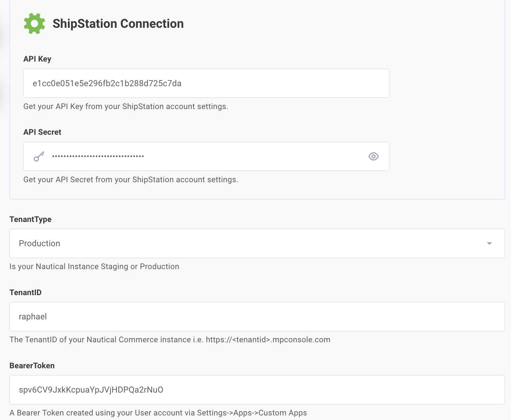This screenshot has width=511, height=420.
Task: Select the API Key input containing e1cc0e051
Action: (206, 83)
